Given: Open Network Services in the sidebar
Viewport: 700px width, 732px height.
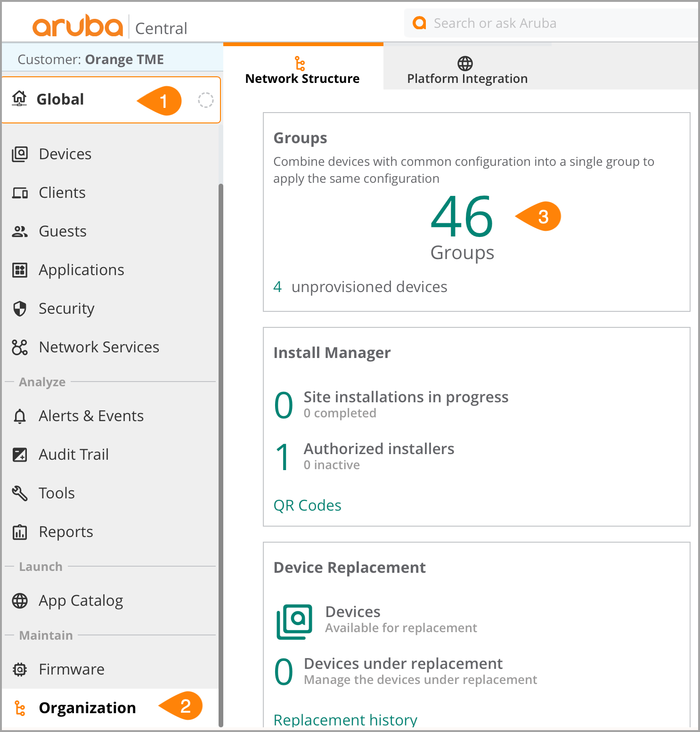Looking at the screenshot, I should click(x=109, y=347).
